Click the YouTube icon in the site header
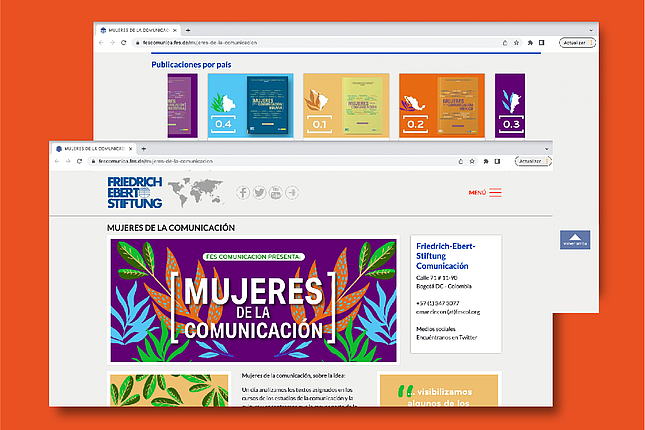This screenshot has height=430, width=645. pyautogui.click(x=275, y=192)
